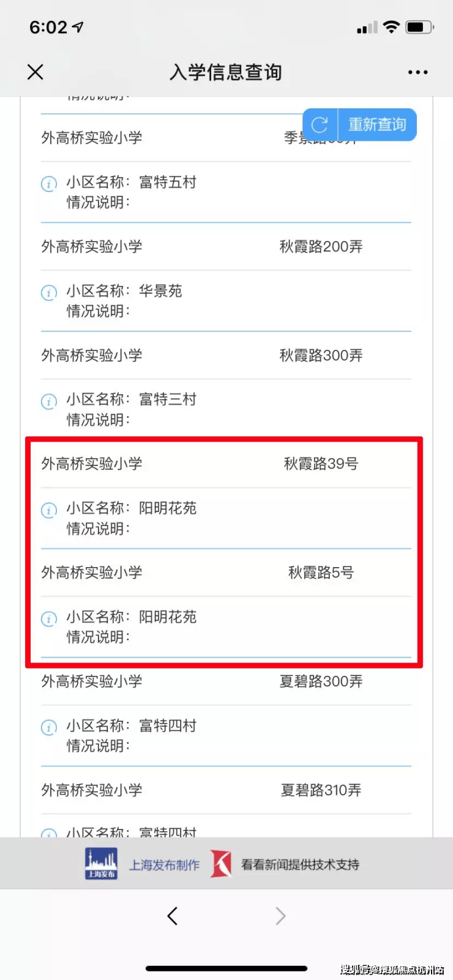Tap the 看看新闻 red K logo
The image size is (453, 980).
coord(221,864)
